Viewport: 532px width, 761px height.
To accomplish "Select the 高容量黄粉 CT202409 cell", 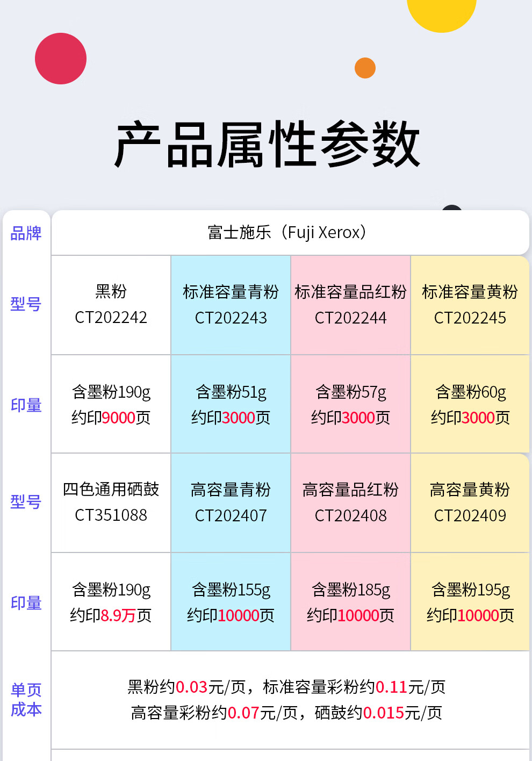I will (470, 502).
